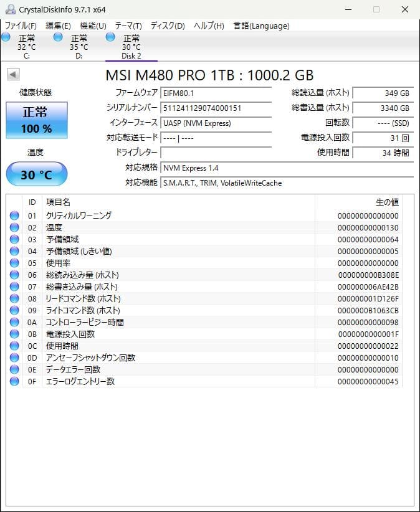This screenshot has width=420, height=512.
Task: Switch to the C: drive tab
Action: (x=26, y=46)
